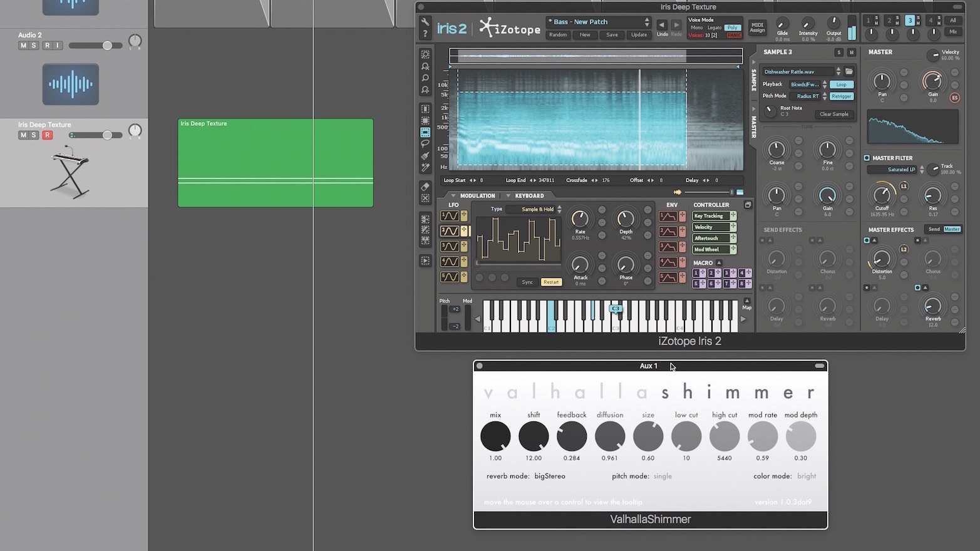Screen dimensions: 980x551
Task: Click the play selection icon in Iris toolbar
Action: click(425, 260)
